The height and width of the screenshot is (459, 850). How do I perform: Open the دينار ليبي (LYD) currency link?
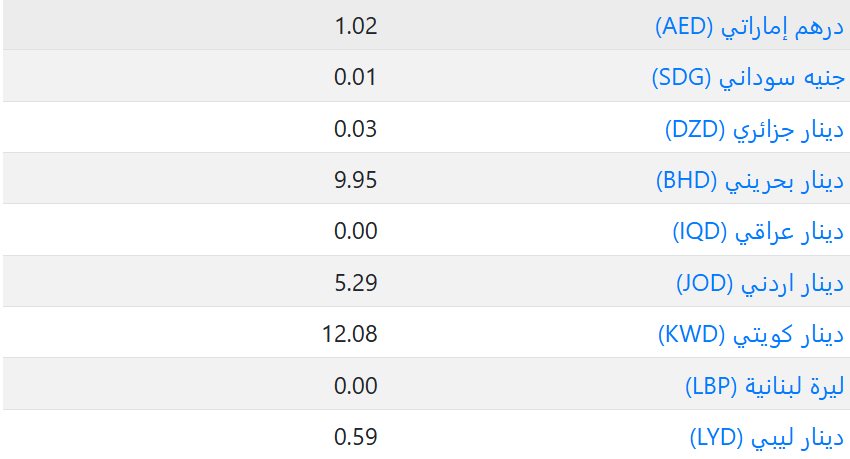tap(767, 437)
